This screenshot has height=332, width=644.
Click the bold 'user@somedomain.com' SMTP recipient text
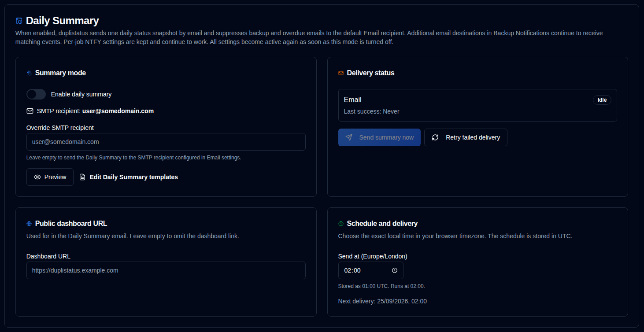(118, 111)
